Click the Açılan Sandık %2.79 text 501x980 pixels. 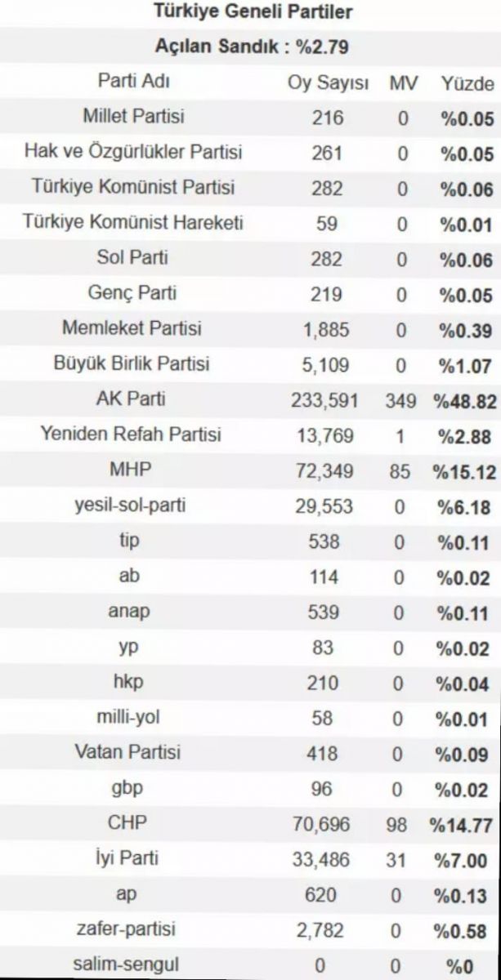tap(253, 47)
